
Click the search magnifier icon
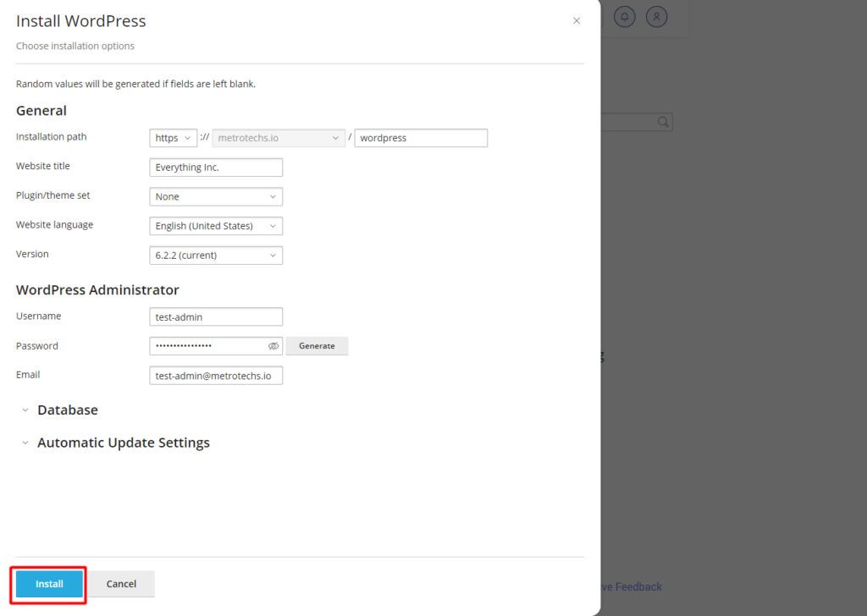(663, 123)
